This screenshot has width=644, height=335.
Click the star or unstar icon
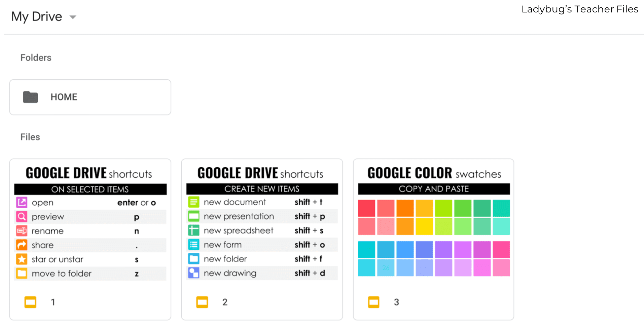point(22,259)
